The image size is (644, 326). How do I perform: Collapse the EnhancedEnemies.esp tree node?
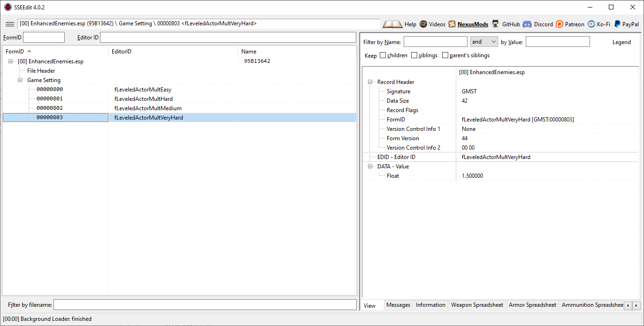coord(11,61)
